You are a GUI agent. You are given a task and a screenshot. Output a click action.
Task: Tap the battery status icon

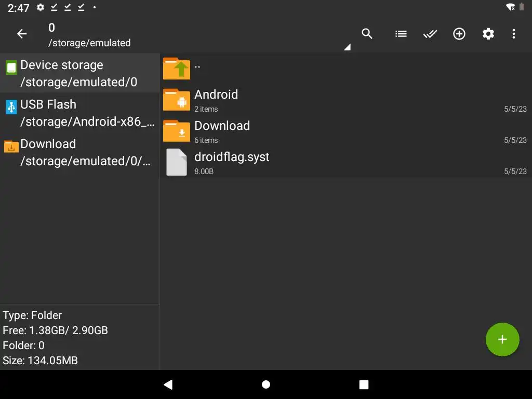(x=522, y=7)
